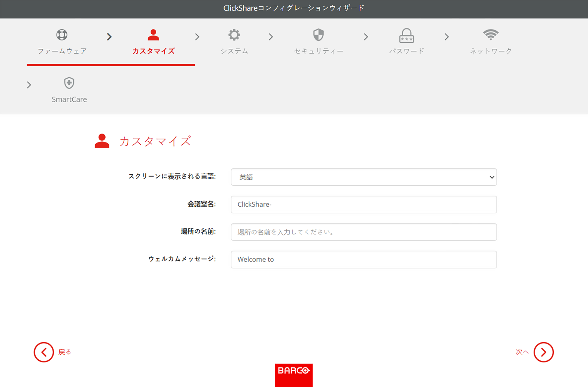Screen dimensions: 588x387
Task: Focus the location name input field
Action: pos(364,232)
